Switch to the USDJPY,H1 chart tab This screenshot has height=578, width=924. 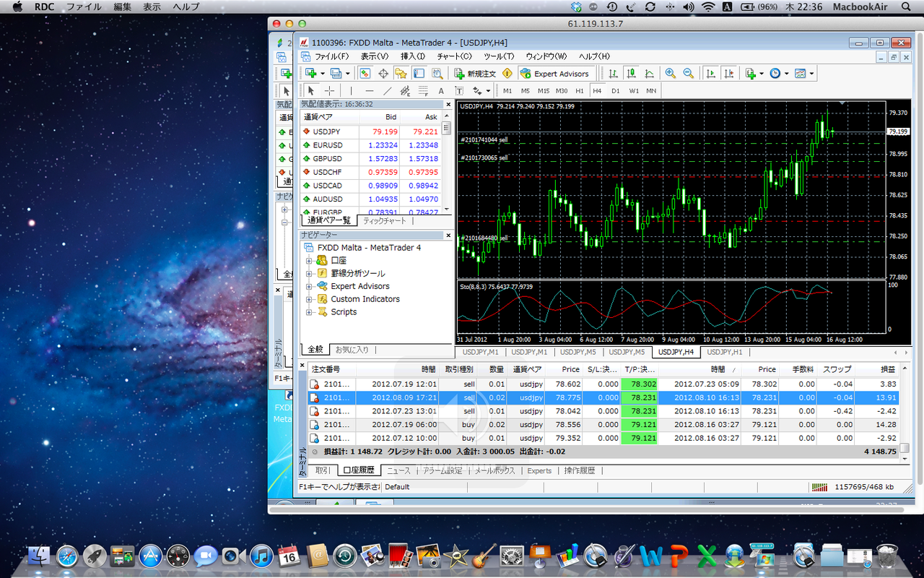tap(724, 352)
